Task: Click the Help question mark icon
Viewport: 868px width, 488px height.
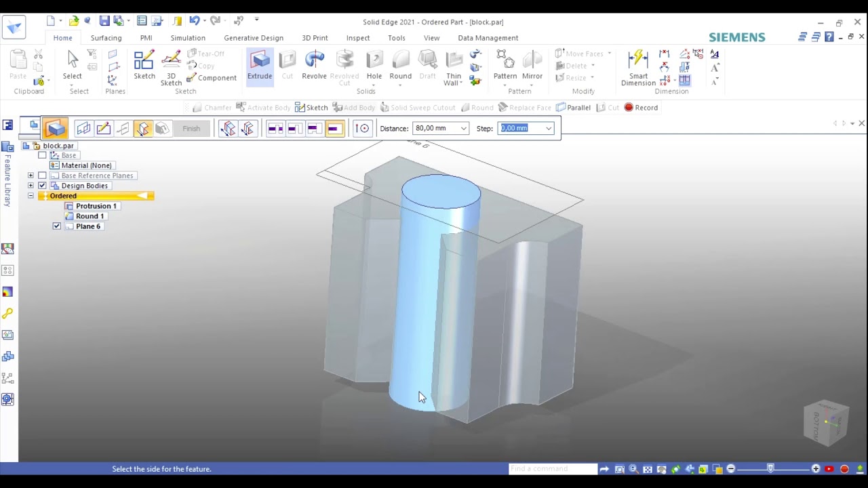Action: click(x=829, y=37)
